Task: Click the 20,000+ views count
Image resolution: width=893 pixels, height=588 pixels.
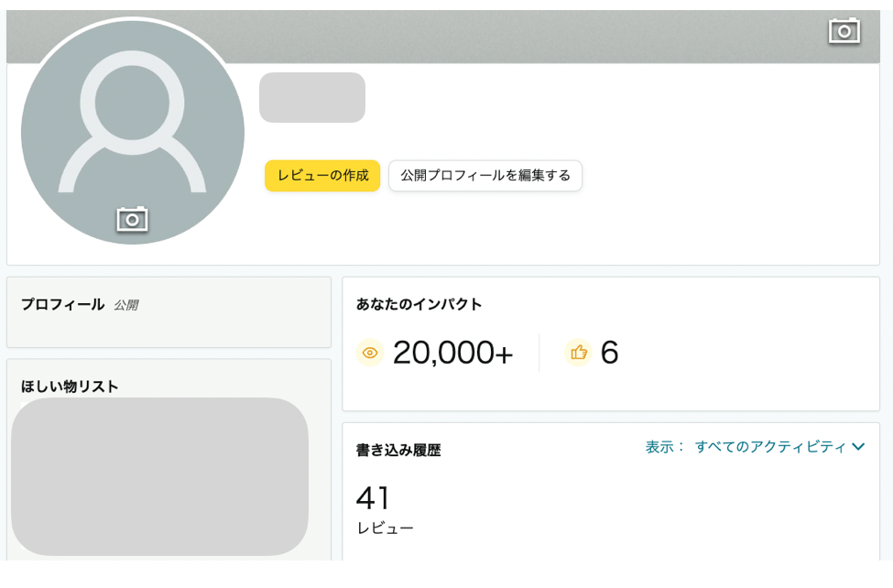Action: 452,353
